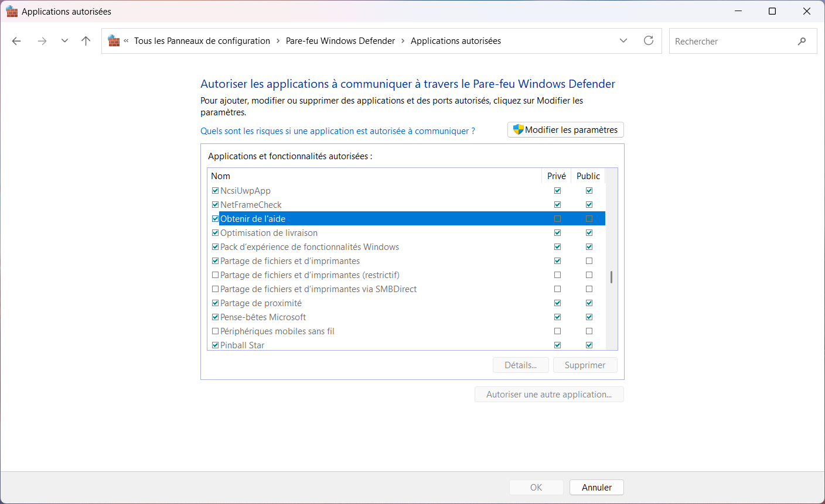Screen dimensions: 825x504
Task: Select the Partage de proximité row
Action: coord(407,303)
